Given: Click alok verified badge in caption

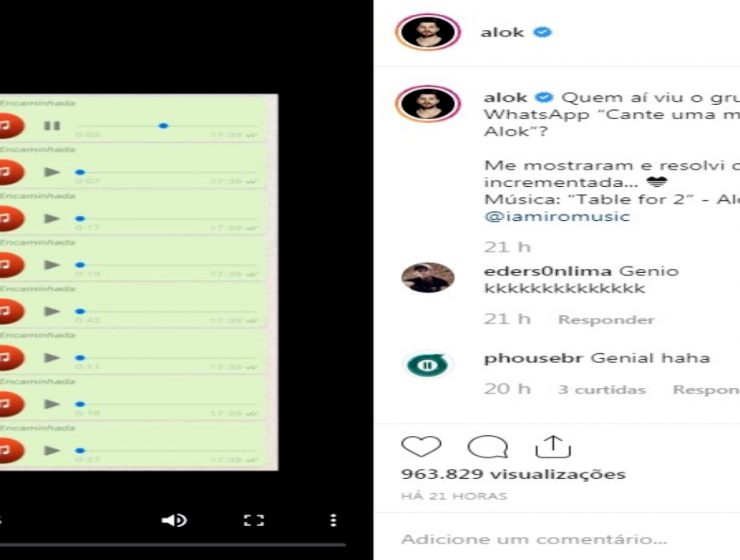Looking at the screenshot, I should coord(545,98).
